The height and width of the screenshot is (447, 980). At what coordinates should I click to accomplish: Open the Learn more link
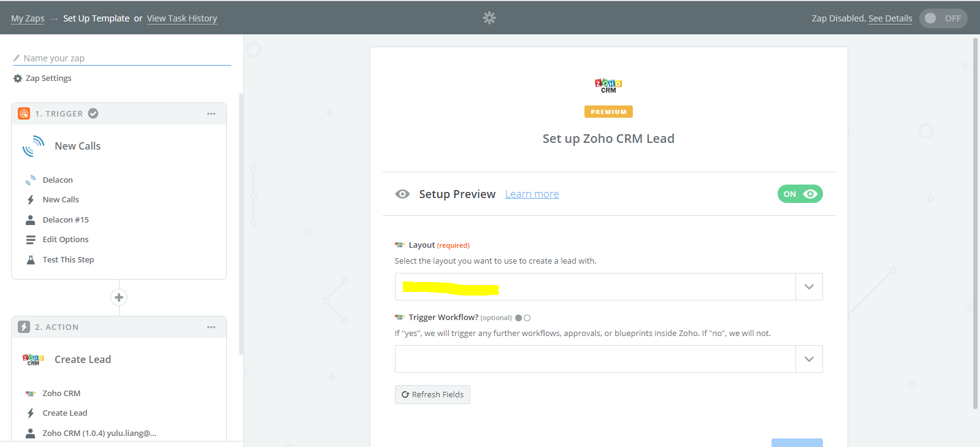(532, 194)
